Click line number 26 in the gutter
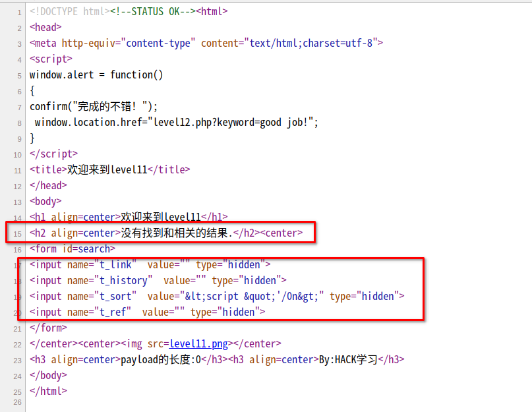 tap(17, 403)
